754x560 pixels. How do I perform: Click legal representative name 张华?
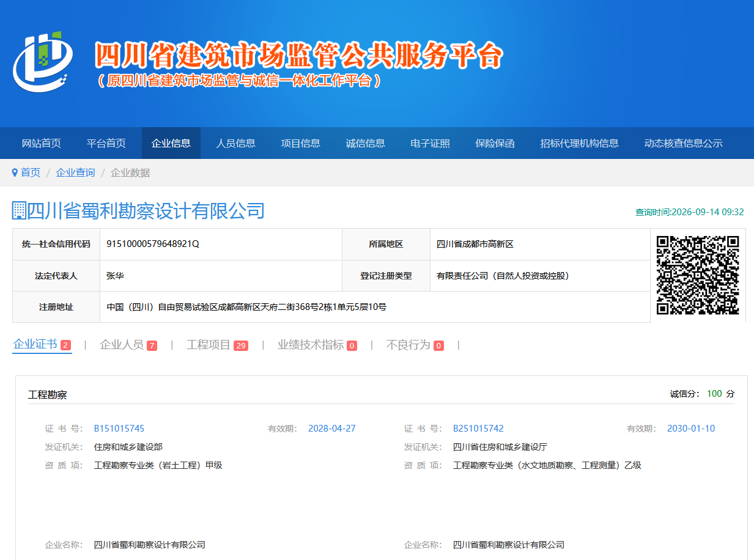pyautogui.click(x=115, y=276)
